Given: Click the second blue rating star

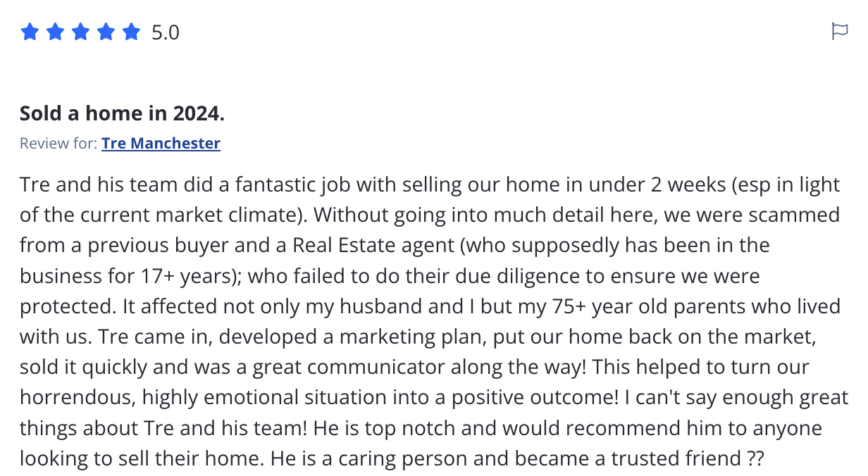Looking at the screenshot, I should click(55, 32).
